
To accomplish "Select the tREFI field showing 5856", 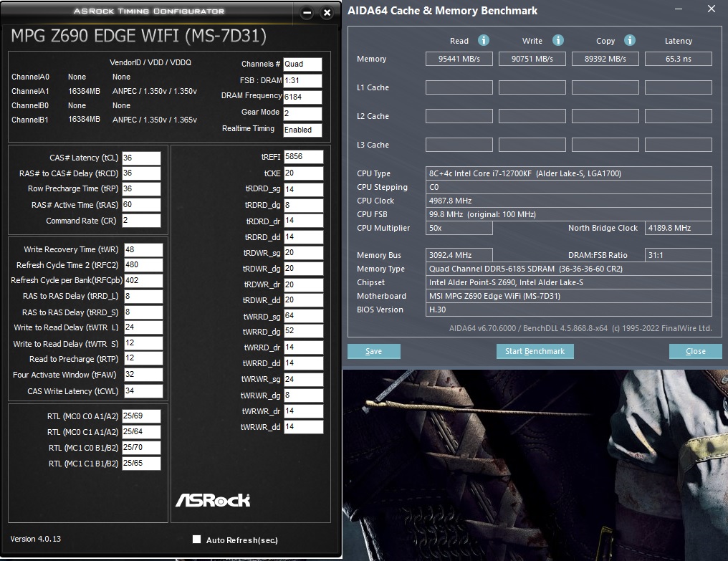I will click(303, 157).
